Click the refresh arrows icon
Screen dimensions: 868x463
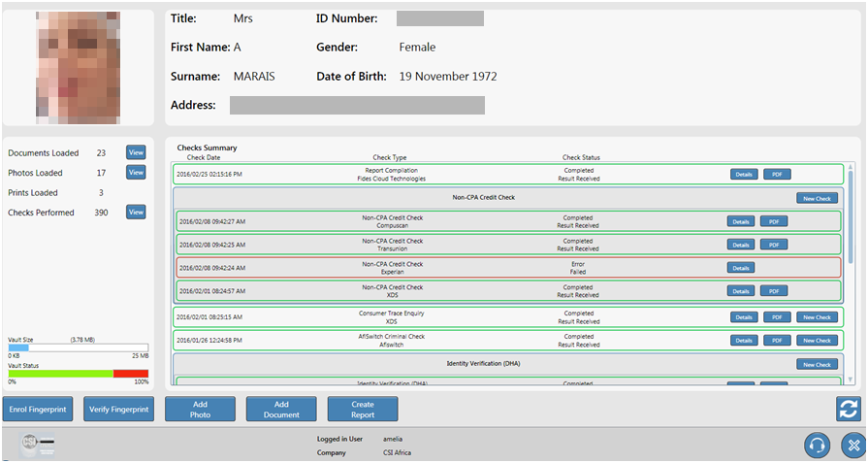(x=848, y=410)
